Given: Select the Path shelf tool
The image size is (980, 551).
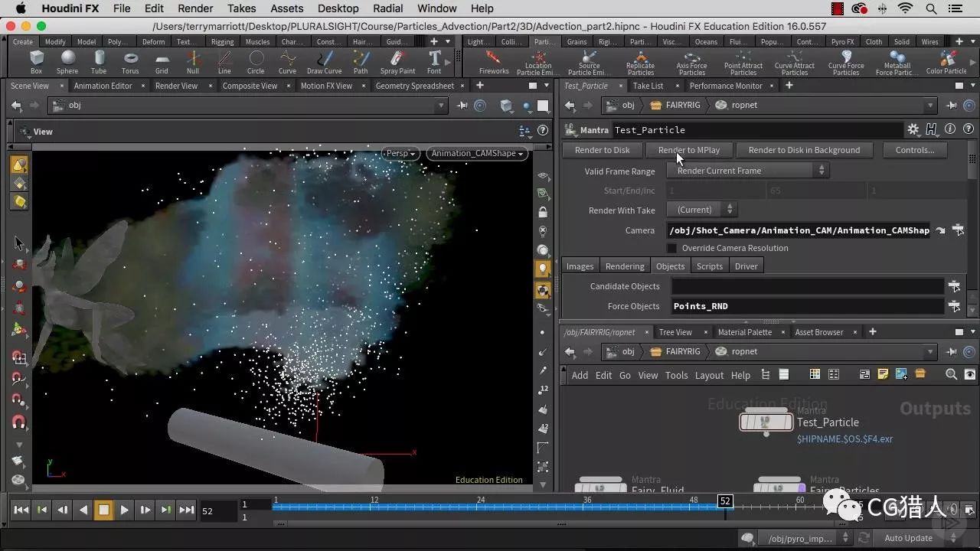Looking at the screenshot, I should click(x=361, y=63).
